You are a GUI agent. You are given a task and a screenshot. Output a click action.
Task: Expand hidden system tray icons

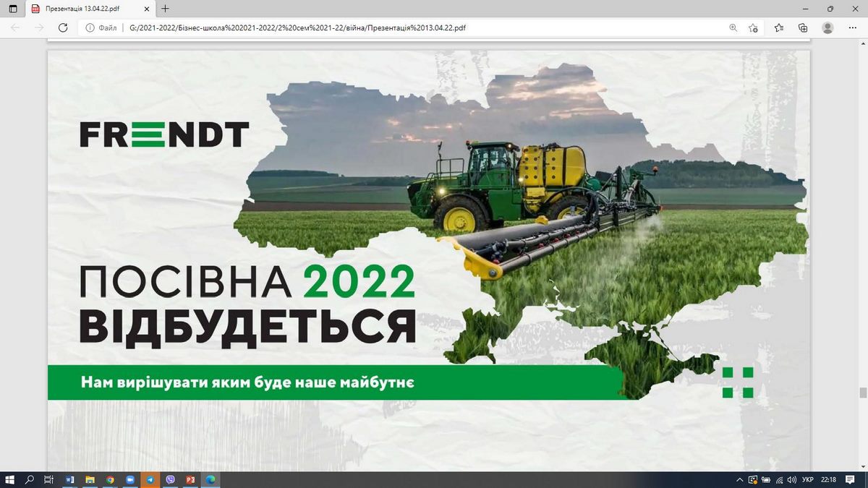pos(739,479)
